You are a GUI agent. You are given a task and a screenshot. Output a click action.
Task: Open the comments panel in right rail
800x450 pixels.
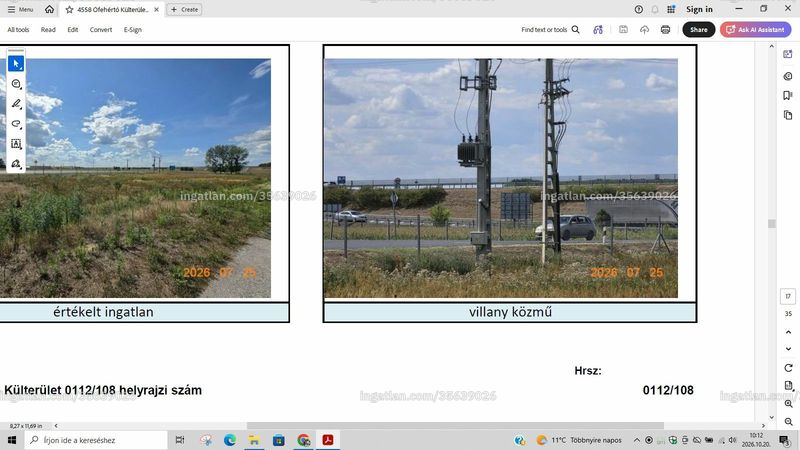[788, 76]
